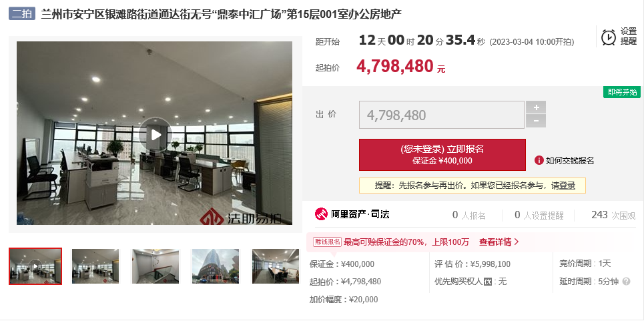Screen dimensions: 644x321
Task: Open the 登录 login link in reminder
Action: (x=567, y=186)
